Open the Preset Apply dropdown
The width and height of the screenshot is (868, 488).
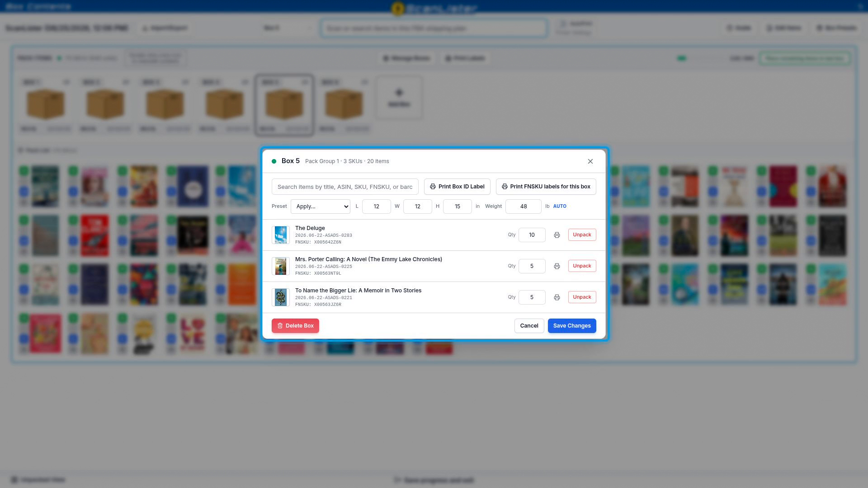(321, 206)
